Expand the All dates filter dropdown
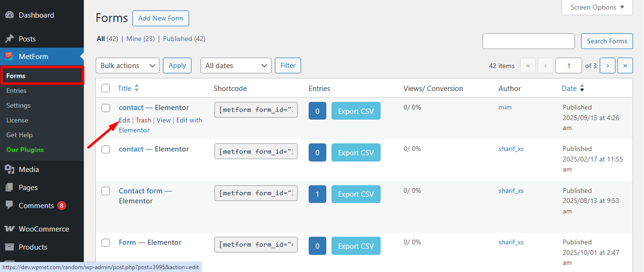Viewport: 644px width, 272px height. click(236, 66)
